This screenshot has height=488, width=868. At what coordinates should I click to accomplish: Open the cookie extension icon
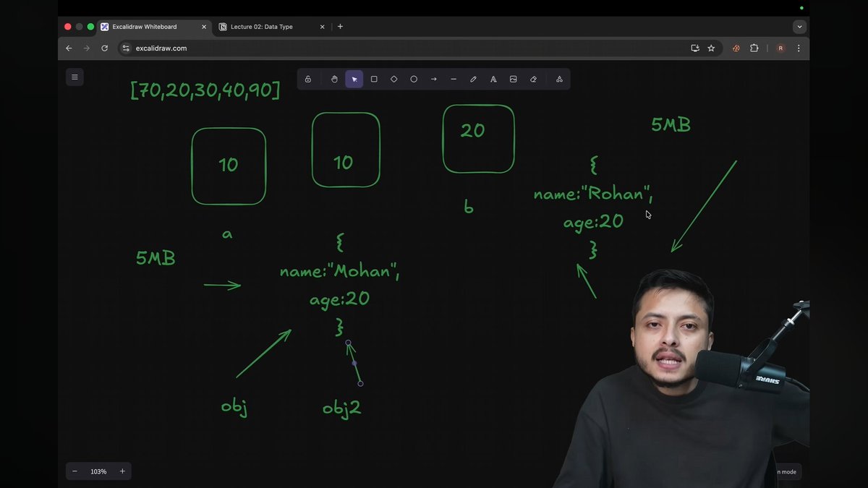click(736, 48)
